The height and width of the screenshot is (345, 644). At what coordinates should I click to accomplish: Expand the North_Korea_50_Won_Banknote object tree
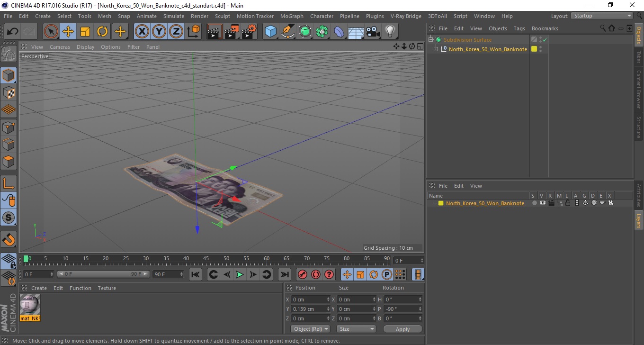coord(436,49)
